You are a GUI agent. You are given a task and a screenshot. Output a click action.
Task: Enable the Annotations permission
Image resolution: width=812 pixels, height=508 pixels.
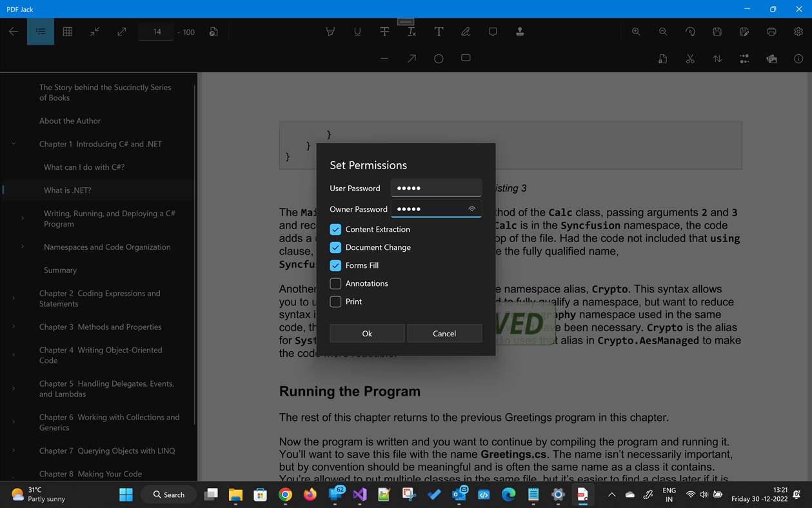(335, 283)
